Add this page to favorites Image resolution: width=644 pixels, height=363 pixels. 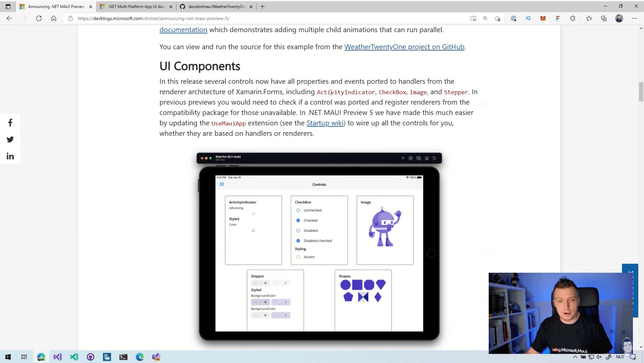pos(497,18)
